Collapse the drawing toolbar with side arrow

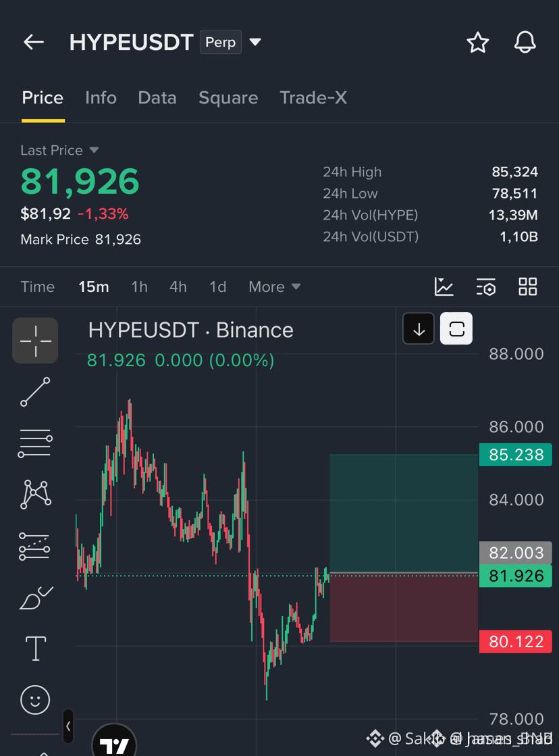tap(68, 726)
